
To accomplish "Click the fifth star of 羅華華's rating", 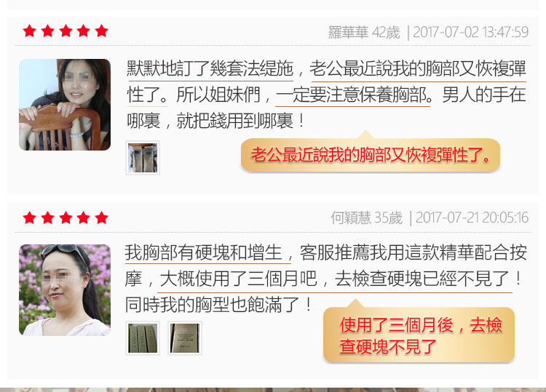I will [x=101, y=31].
